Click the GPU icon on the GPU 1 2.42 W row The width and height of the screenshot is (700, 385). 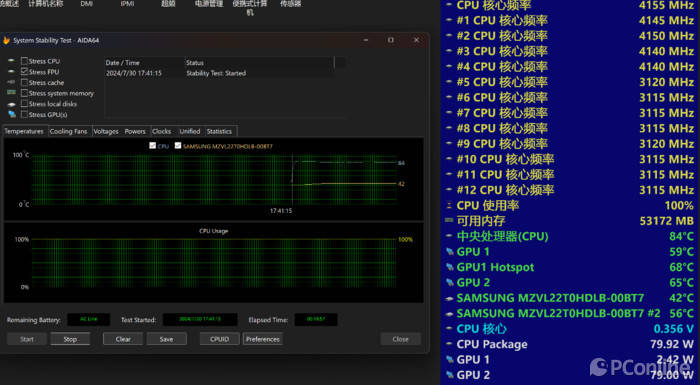point(450,360)
